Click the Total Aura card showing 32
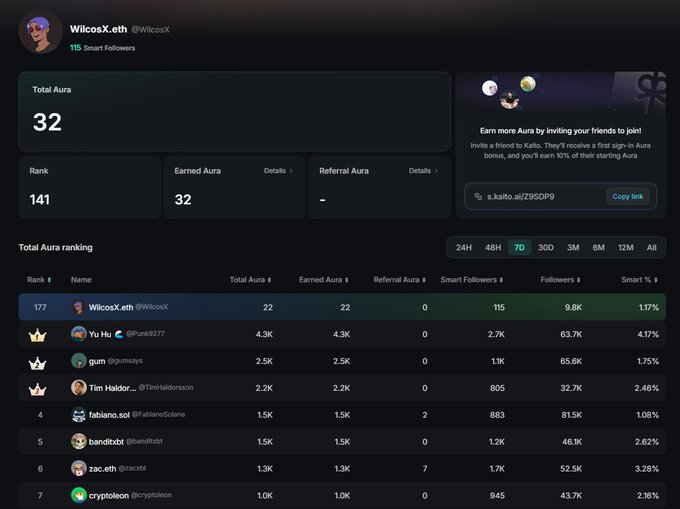Screen dimensions: 680x509 (x=234, y=111)
